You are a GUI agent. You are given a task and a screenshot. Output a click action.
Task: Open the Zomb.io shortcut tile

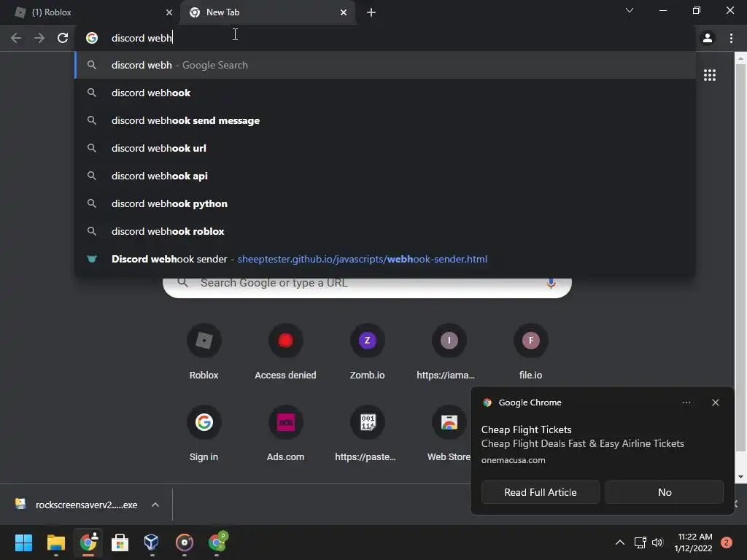coord(368,351)
